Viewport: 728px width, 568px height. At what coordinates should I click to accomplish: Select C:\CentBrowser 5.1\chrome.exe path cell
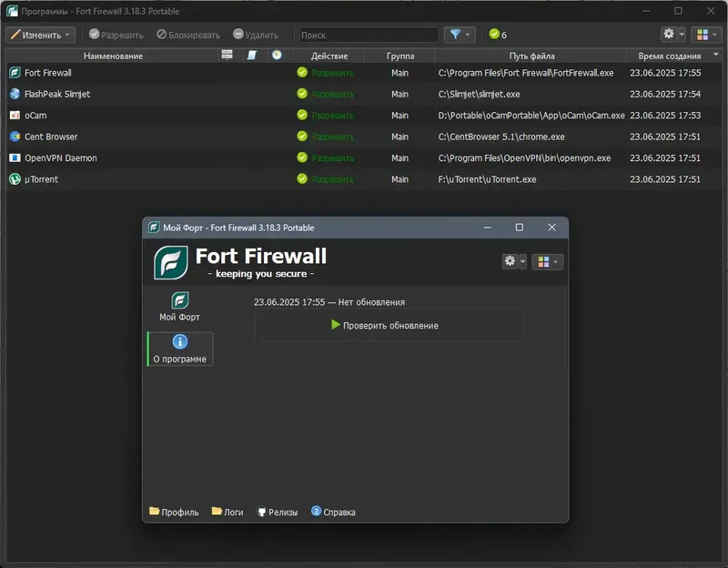501,137
